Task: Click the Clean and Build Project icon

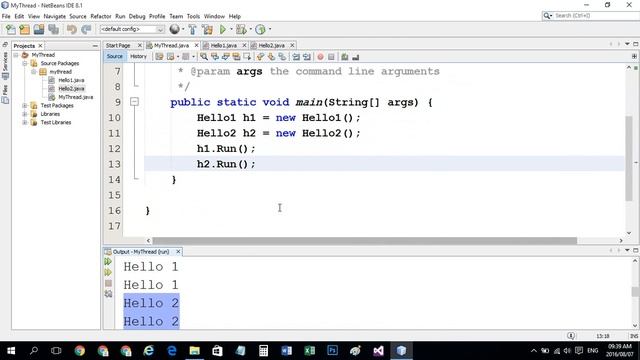Action: (207, 29)
